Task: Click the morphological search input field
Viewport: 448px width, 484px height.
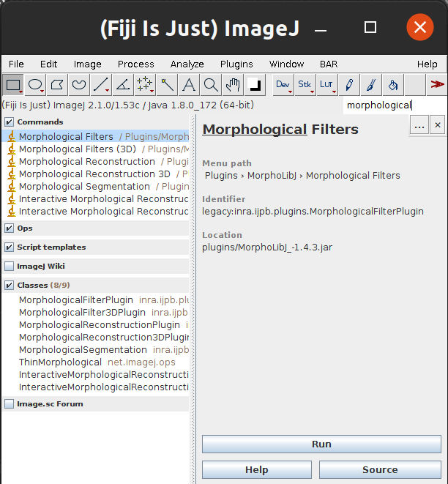Action: click(395, 105)
